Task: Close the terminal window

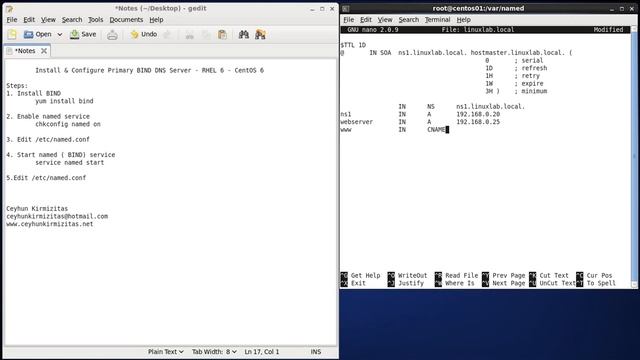Action: click(x=631, y=9)
